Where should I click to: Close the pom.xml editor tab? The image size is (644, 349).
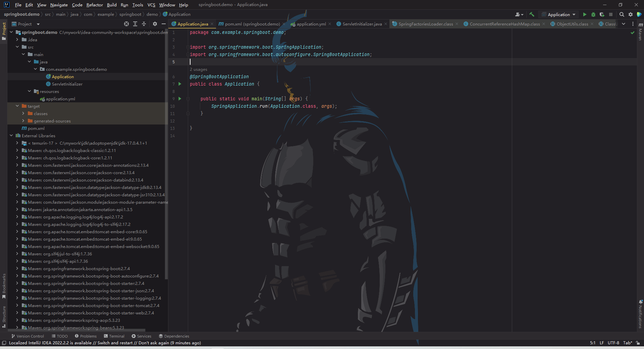point(284,24)
